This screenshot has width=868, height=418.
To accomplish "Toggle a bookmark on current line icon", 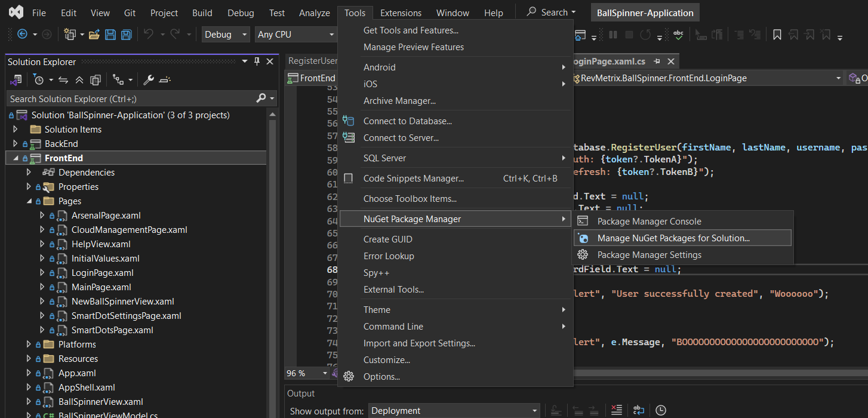I will (777, 35).
